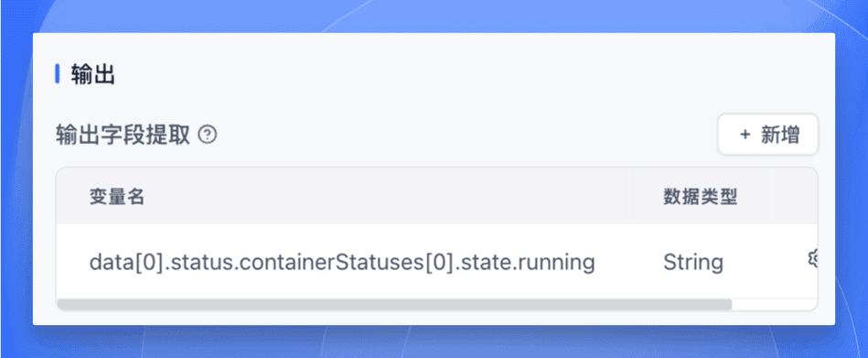The height and width of the screenshot is (358, 868).
Task: Click the plus icon in 新增 button
Action: click(745, 135)
